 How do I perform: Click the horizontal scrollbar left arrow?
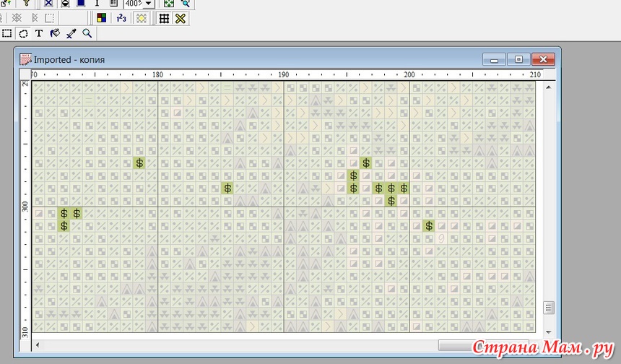coord(38,345)
